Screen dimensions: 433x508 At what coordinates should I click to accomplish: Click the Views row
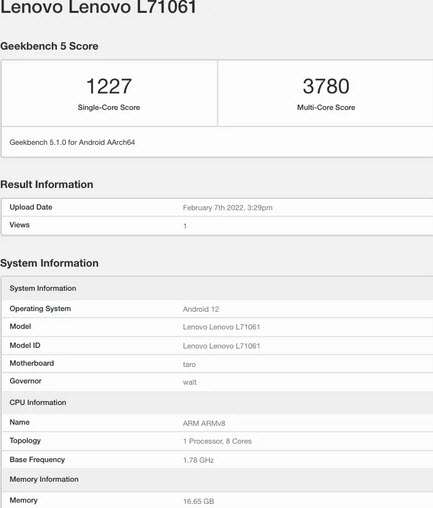(x=217, y=226)
